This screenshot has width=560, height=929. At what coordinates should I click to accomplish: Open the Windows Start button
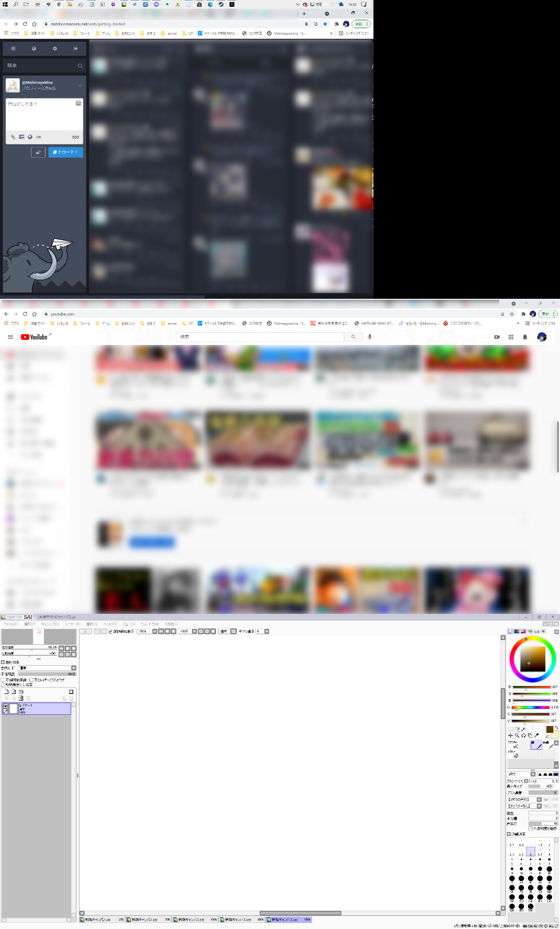tap(5, 4)
